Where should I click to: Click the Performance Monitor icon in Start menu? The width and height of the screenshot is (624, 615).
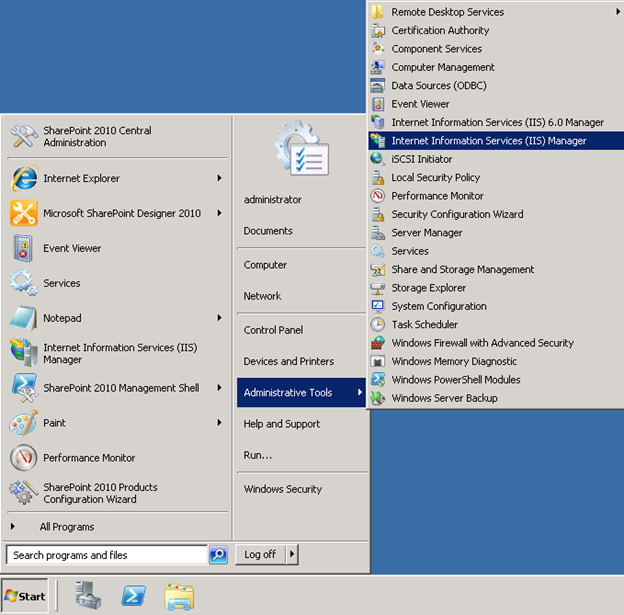point(24,458)
